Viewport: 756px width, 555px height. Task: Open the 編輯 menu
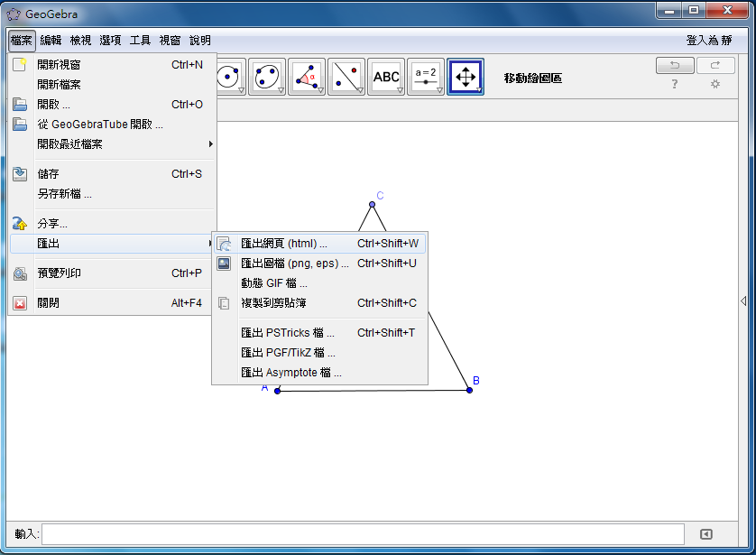51,41
